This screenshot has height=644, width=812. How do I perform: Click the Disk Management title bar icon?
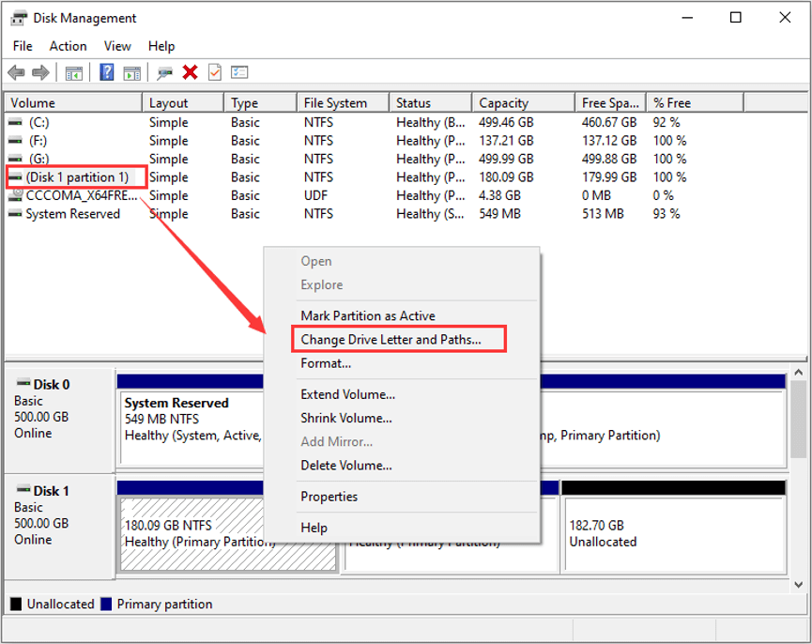coord(19,19)
